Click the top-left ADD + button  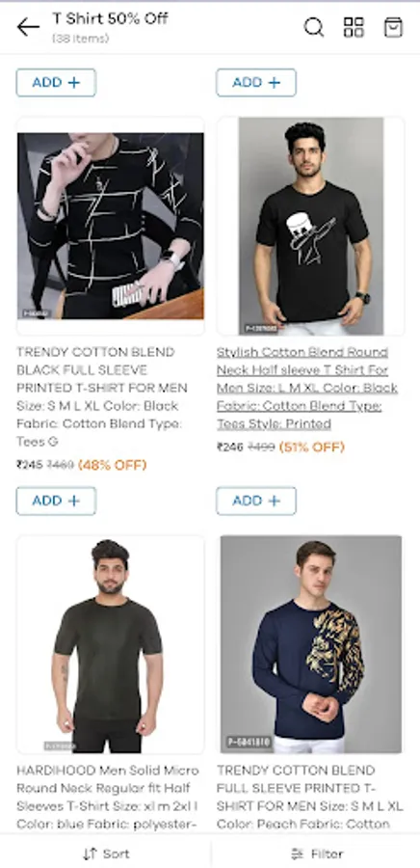pyautogui.click(x=56, y=83)
